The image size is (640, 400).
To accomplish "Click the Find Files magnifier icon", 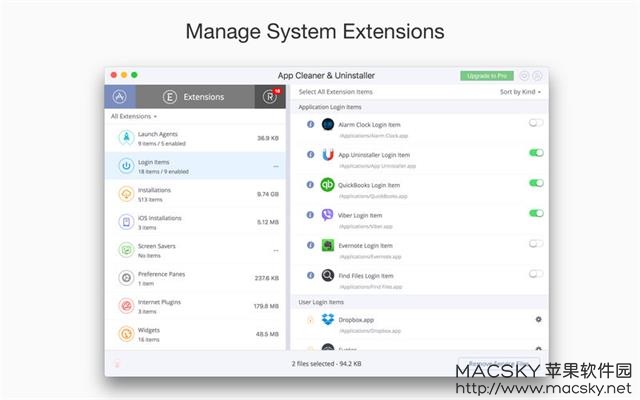I will [327, 275].
